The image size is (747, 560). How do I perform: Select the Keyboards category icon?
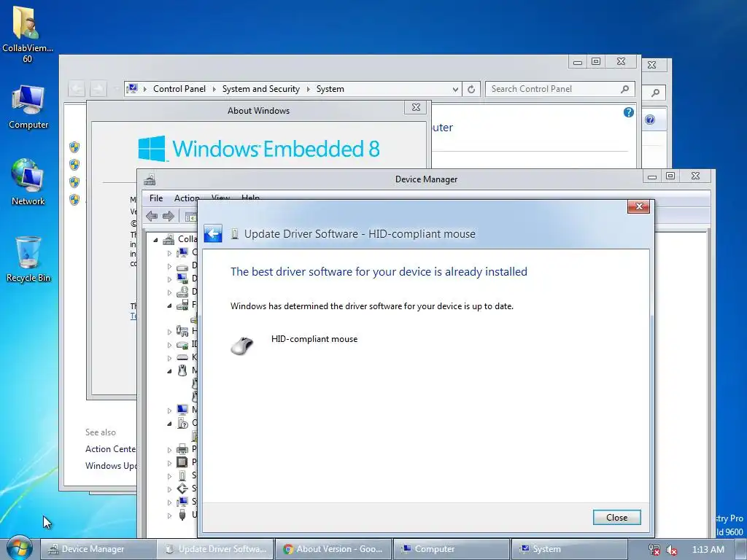[x=182, y=357]
